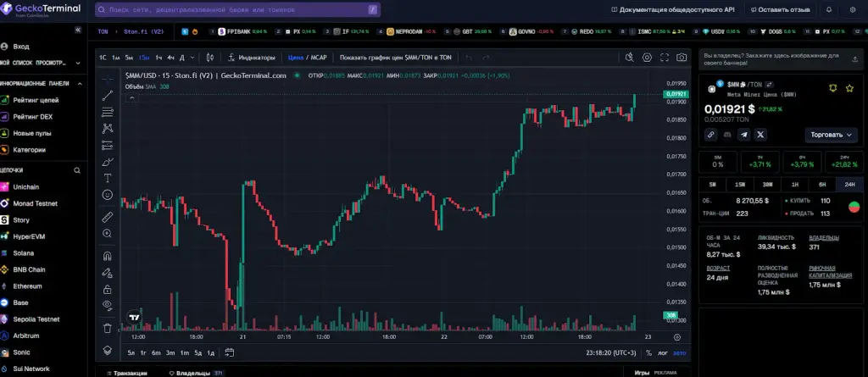The image size is (868, 377).
Task: Open the site settings gear in header
Action: (852, 10)
